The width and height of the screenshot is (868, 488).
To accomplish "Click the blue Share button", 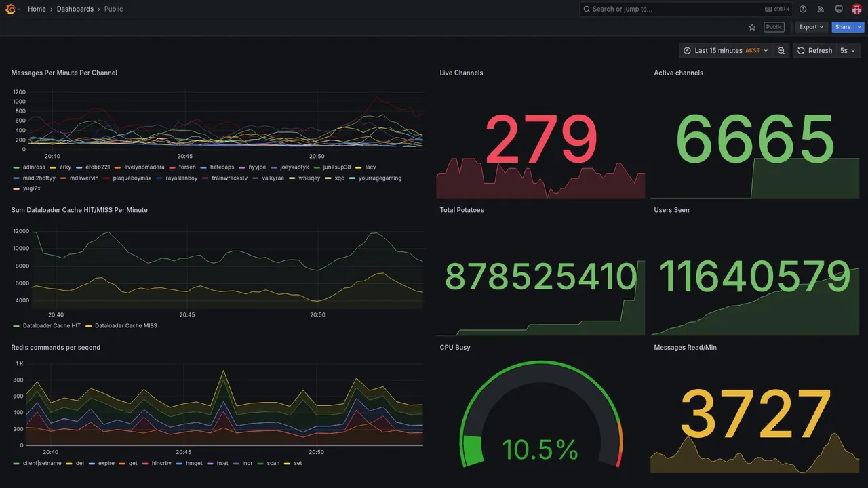I will (843, 27).
